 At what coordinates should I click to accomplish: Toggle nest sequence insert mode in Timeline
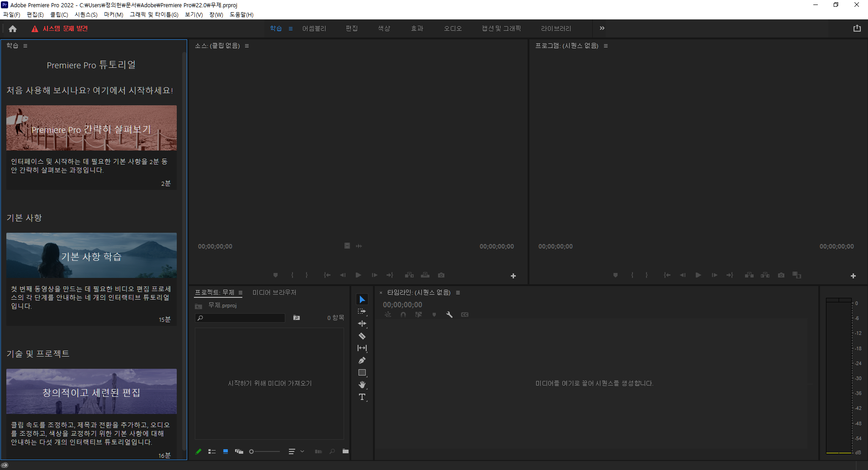[388, 315]
